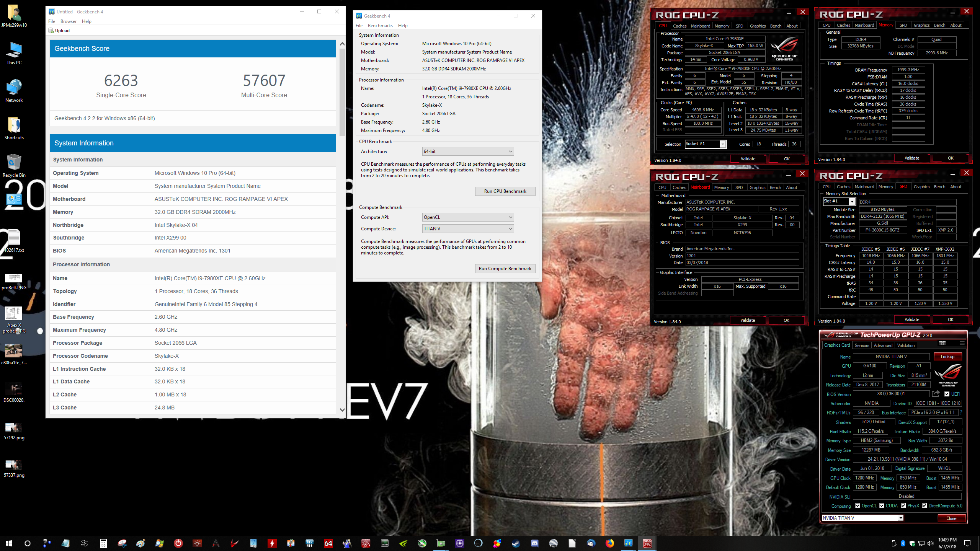Select the proBelt.PNG desktop file

point(14,282)
